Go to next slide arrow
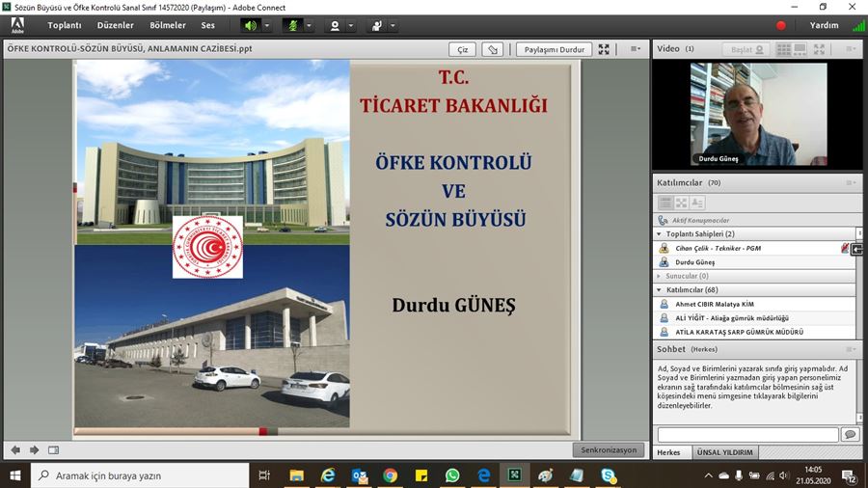Image resolution: width=868 pixels, height=488 pixels. coord(35,450)
